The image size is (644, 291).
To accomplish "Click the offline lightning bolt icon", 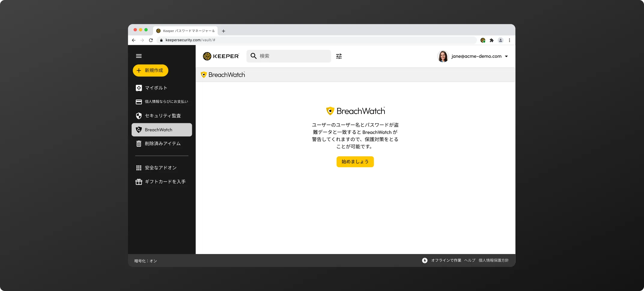I will [x=425, y=260].
